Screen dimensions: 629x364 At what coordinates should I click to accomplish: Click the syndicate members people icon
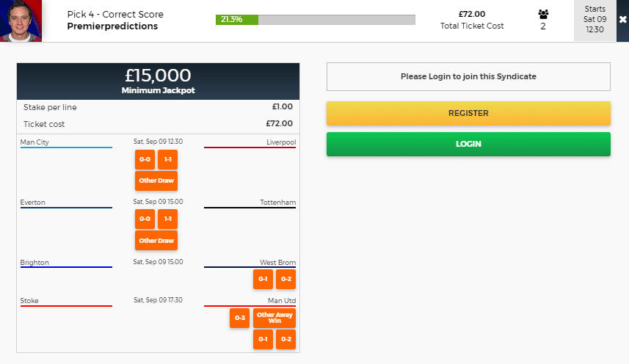(543, 14)
